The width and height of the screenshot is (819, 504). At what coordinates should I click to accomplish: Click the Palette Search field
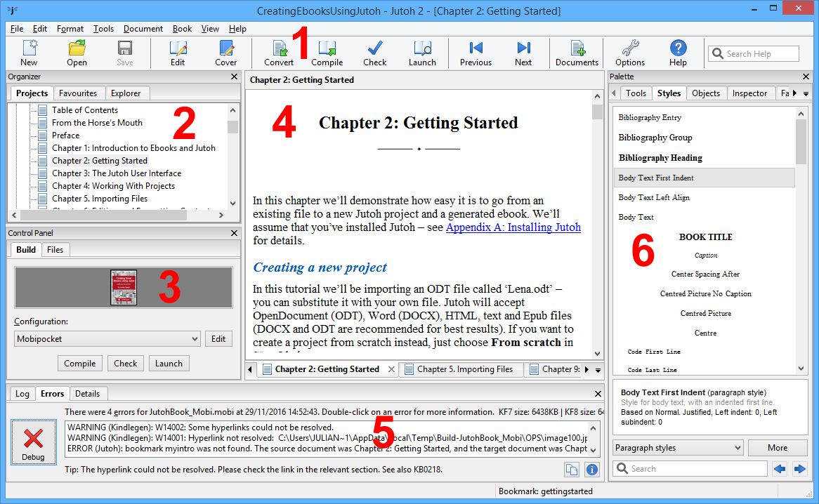tap(690, 469)
